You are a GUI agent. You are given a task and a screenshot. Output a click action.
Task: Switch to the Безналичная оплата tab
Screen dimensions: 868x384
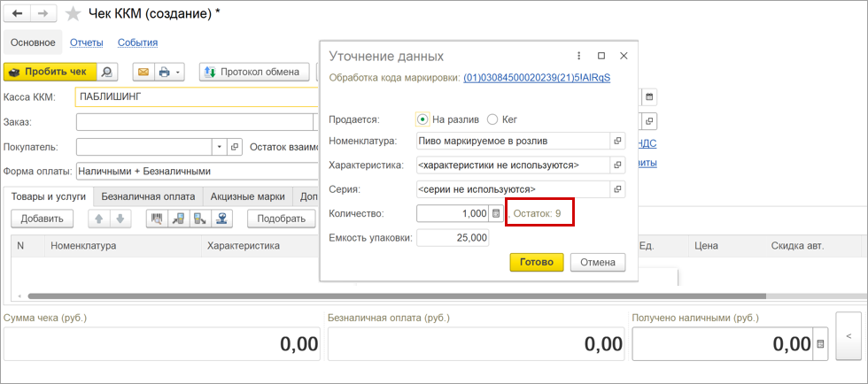(x=148, y=196)
